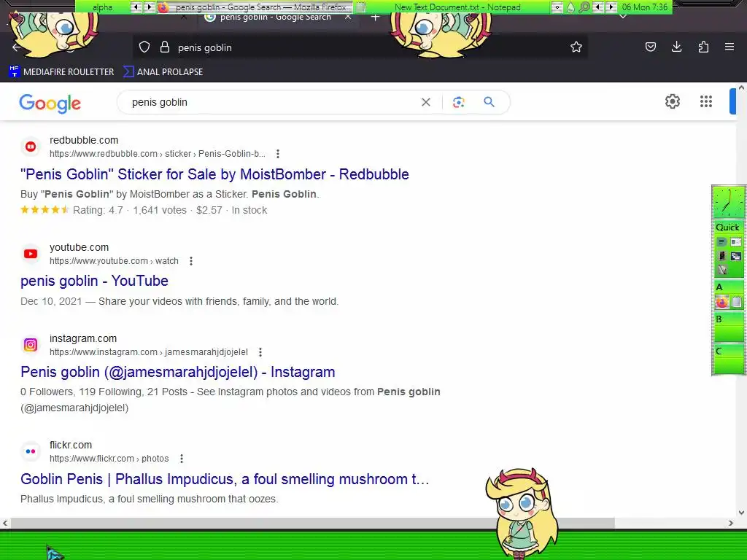Open the Firefox downloads panel

[676, 47]
